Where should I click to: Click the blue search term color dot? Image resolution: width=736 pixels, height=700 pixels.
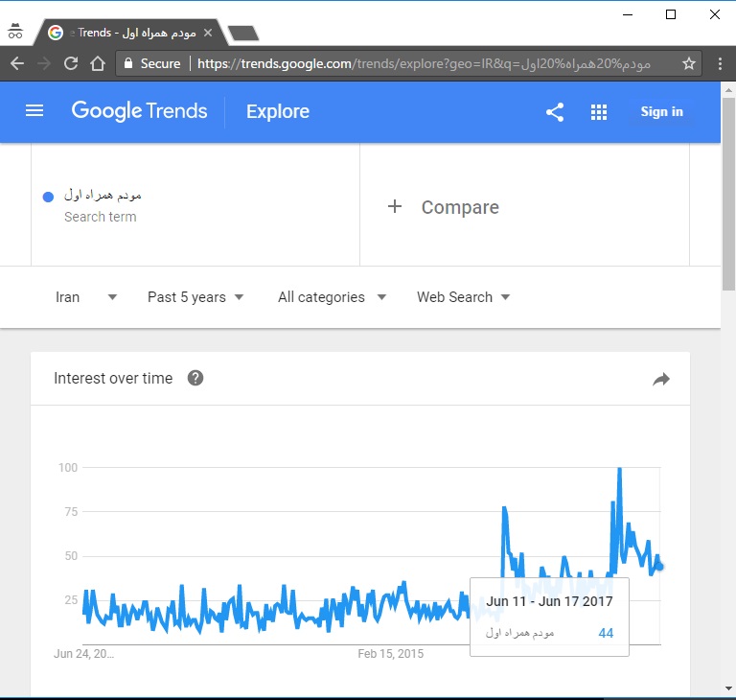48,197
